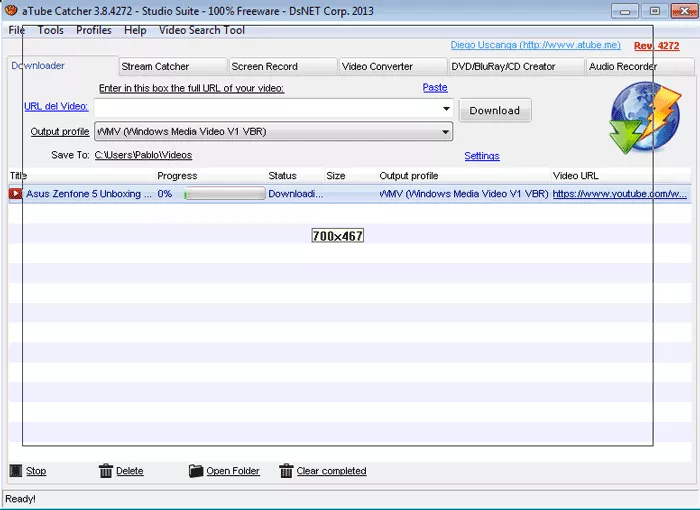Click the Clear completed trash icon
The height and width of the screenshot is (510, 700).
point(286,471)
